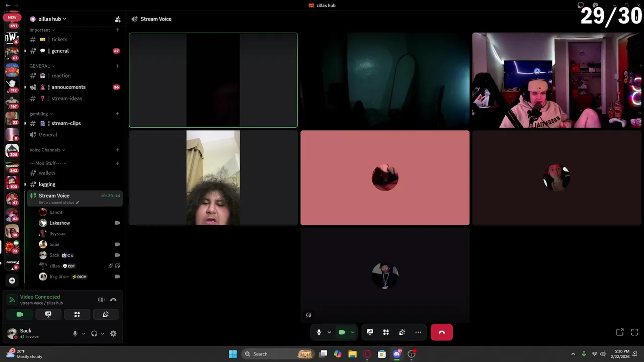Click the taskbar Search box
Image resolution: width=644 pixels, height=362 pixels.
click(x=279, y=354)
